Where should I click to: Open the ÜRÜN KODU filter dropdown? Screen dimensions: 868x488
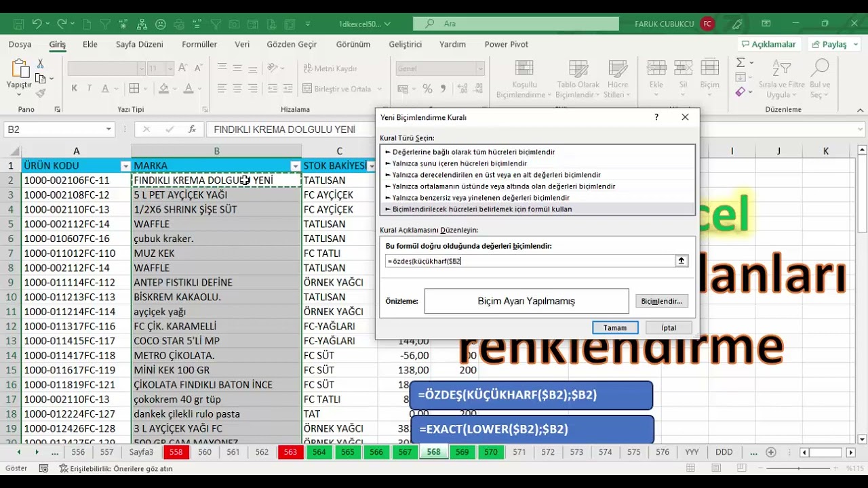pos(125,166)
